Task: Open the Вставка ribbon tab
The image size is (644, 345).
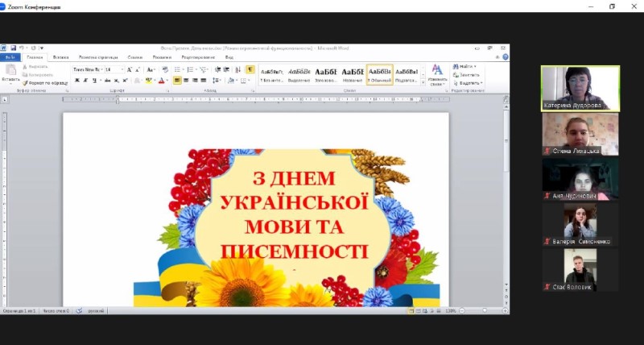Action: click(61, 57)
